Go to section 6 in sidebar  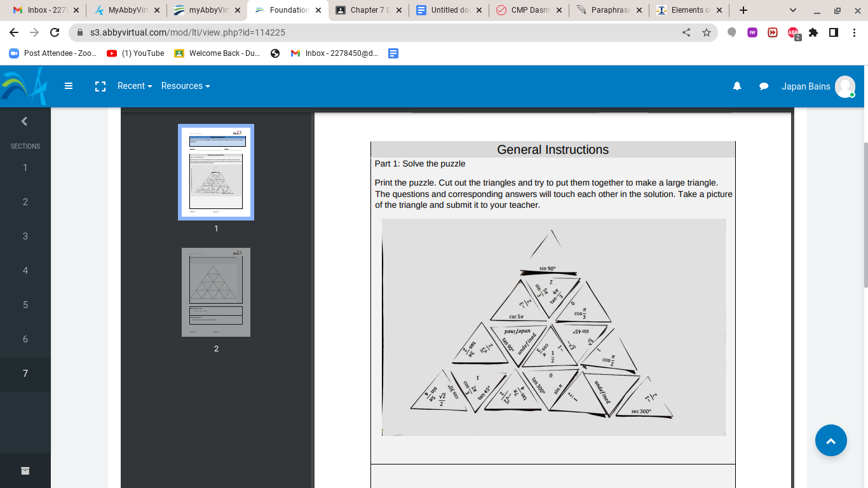[x=25, y=339]
